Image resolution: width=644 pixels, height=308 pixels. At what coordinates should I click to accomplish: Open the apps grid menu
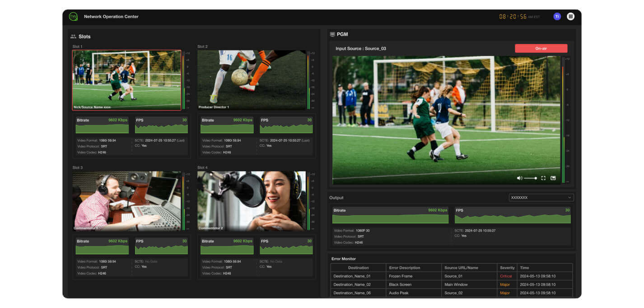(570, 17)
